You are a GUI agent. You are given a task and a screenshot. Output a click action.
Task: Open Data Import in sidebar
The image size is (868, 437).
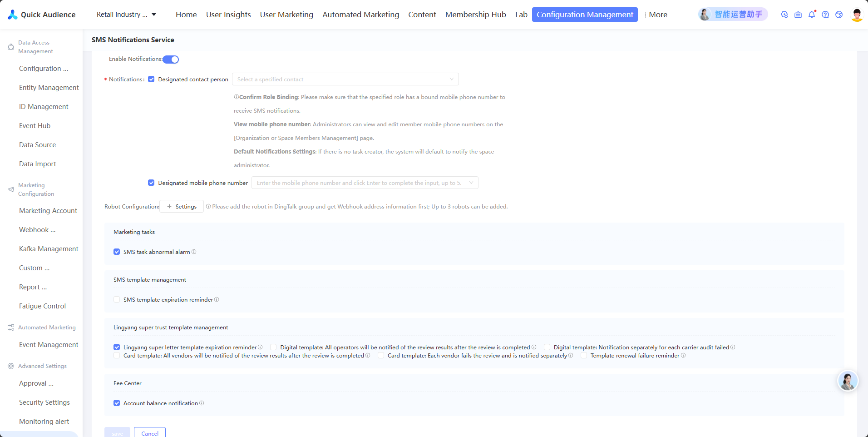(37, 164)
